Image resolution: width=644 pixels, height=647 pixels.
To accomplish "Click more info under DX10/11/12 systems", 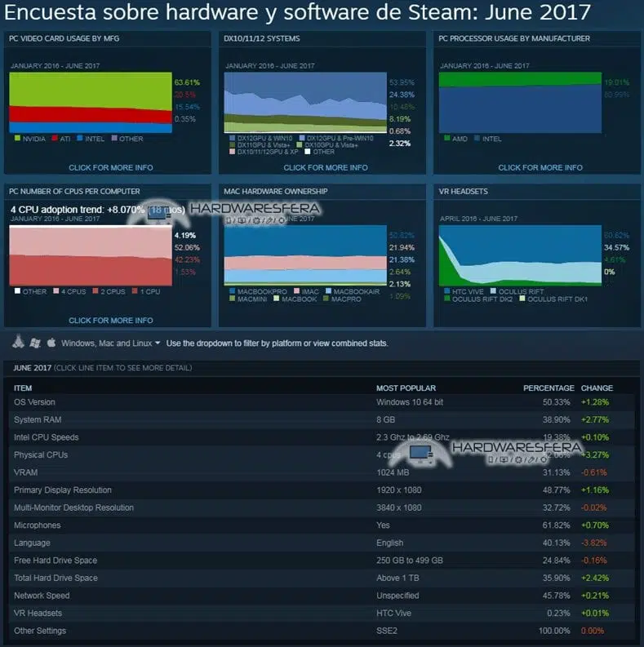I will point(326,167).
